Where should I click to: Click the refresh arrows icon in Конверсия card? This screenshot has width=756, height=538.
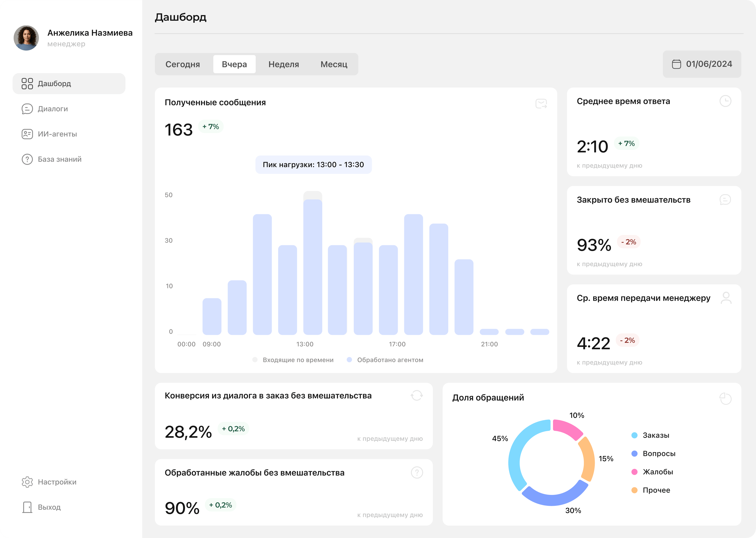[417, 395]
